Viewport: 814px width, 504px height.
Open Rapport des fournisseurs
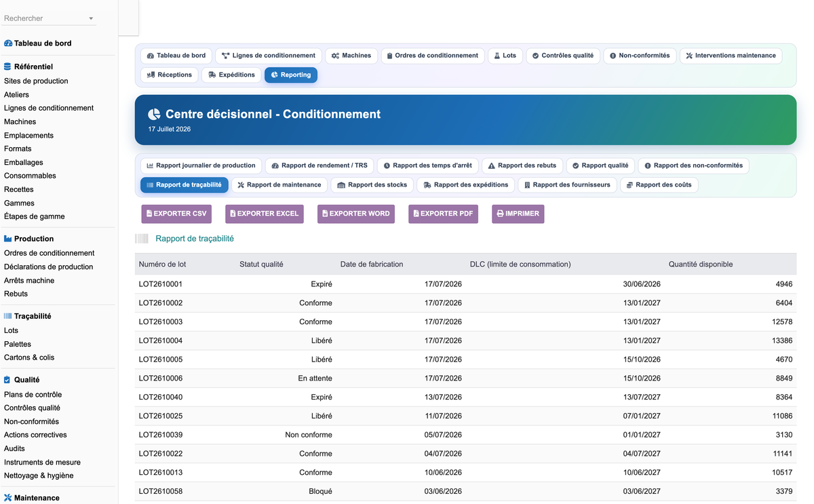pos(568,185)
